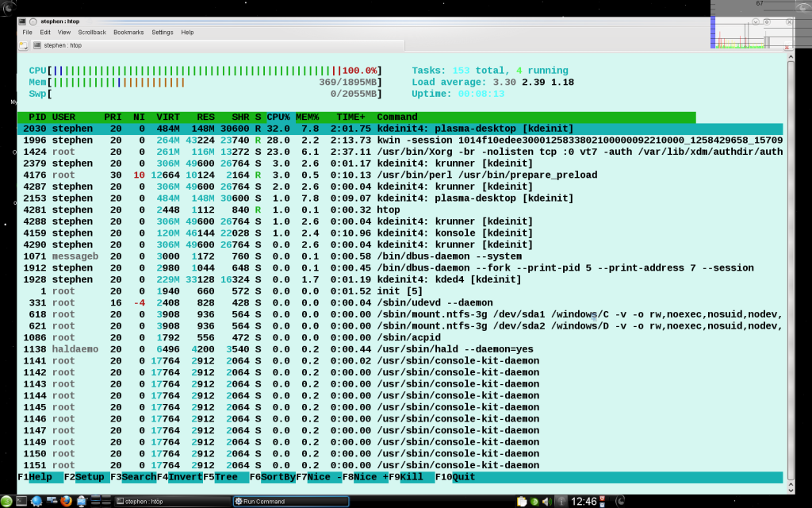
Task: Click F5 Tree in htop footer
Action: (226, 477)
